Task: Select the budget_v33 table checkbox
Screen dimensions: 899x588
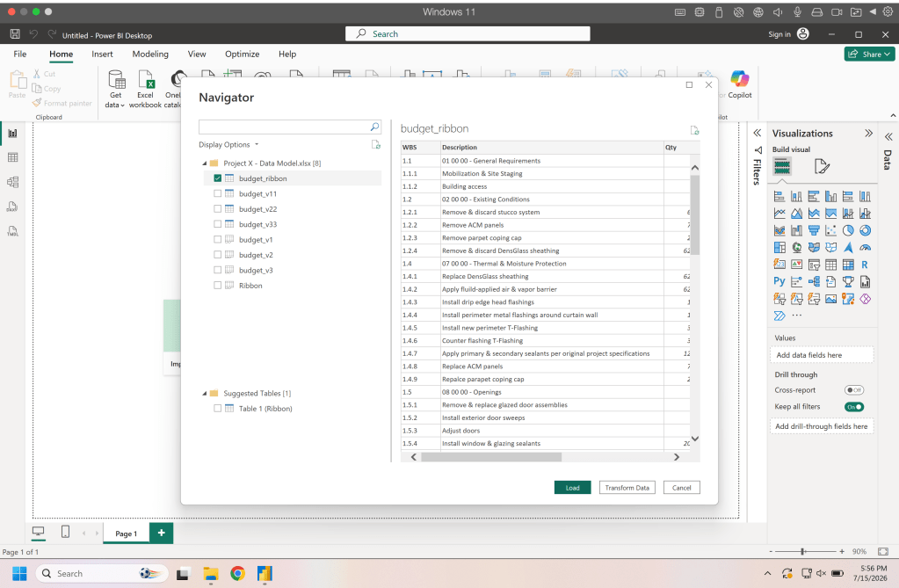Action: point(217,224)
